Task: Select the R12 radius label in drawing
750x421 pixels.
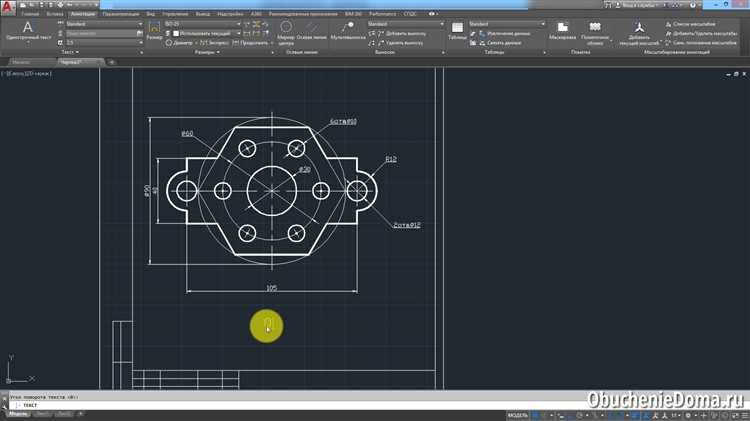Action: coord(391,159)
